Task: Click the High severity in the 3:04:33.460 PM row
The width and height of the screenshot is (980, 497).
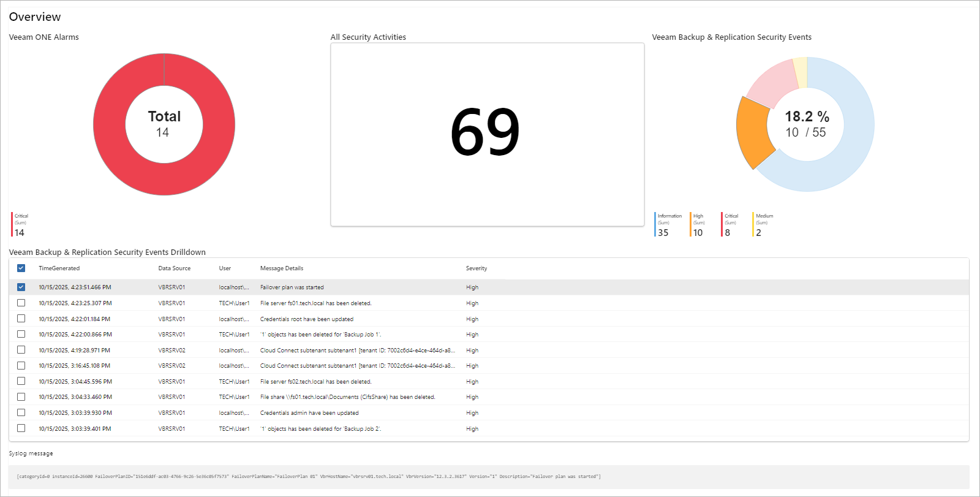Action: [x=472, y=397]
